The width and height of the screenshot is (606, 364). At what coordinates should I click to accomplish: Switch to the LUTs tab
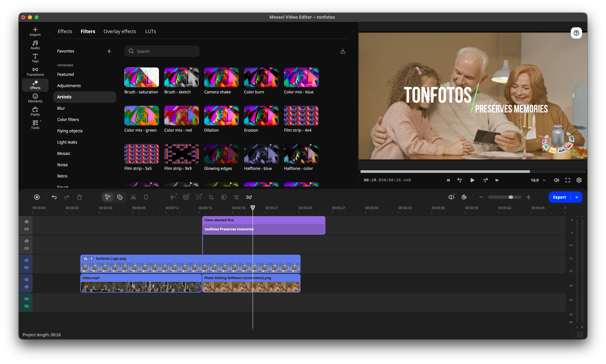(150, 31)
